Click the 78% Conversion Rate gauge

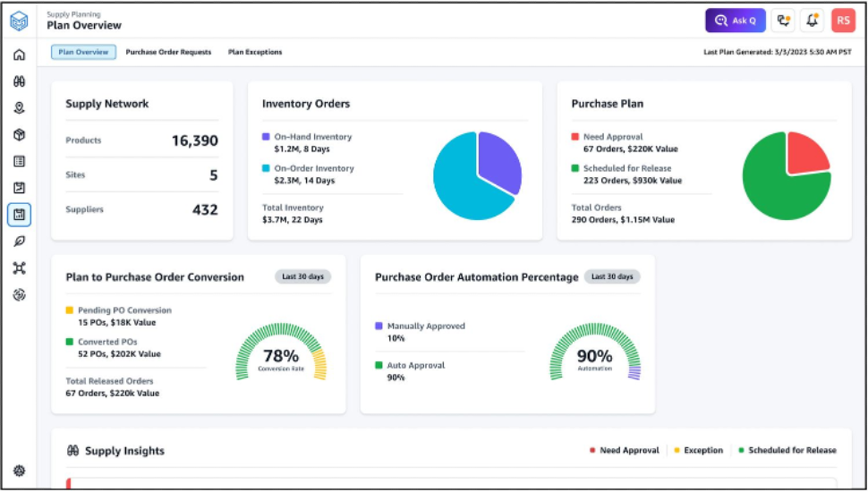[281, 353]
